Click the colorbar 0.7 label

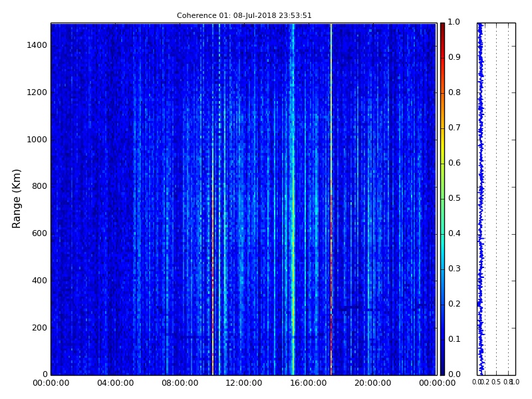[454, 128]
